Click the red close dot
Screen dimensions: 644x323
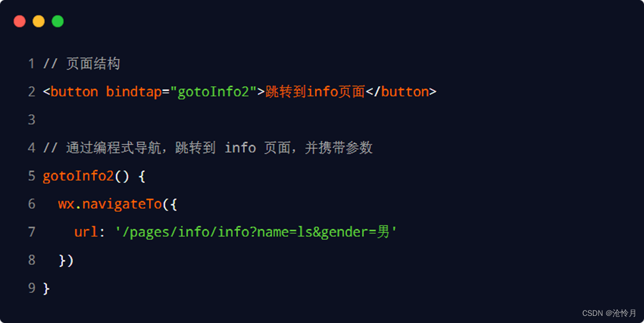[x=20, y=21]
